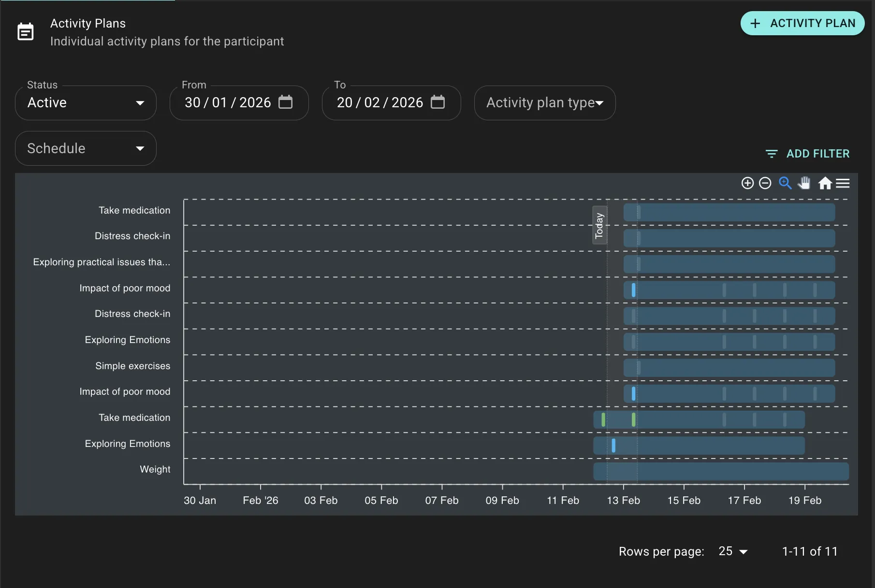
Task: Expand the Activity plan type dropdown
Action: (544, 103)
